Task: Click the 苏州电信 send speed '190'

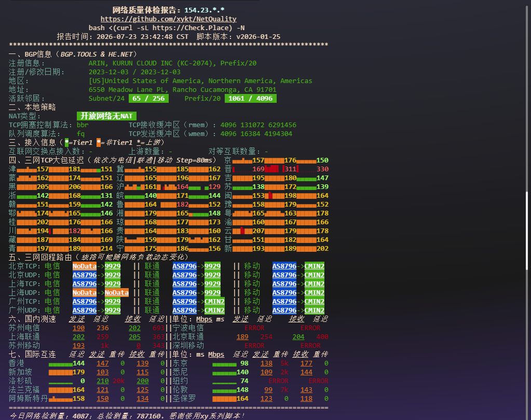Action: [x=78, y=328]
